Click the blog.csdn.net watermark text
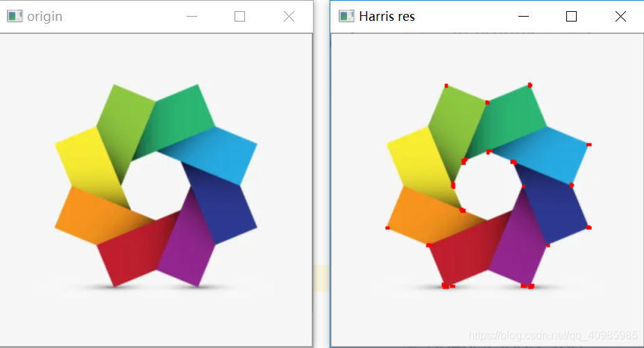644x348 pixels. (x=552, y=335)
